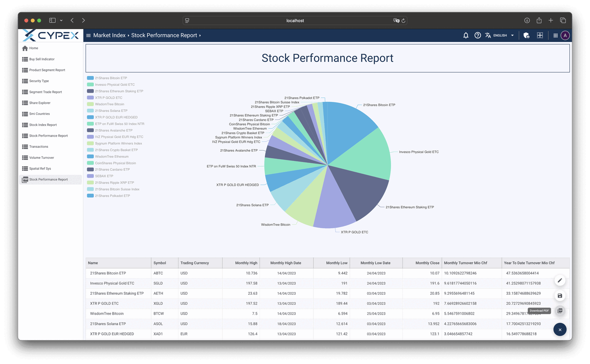Toggle ETP on FuW Swiss 50 Index NTR legend entry

(116, 124)
